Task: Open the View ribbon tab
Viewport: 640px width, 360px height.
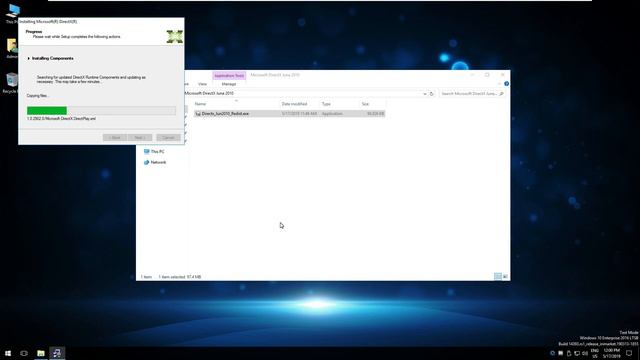Action: click(x=202, y=84)
